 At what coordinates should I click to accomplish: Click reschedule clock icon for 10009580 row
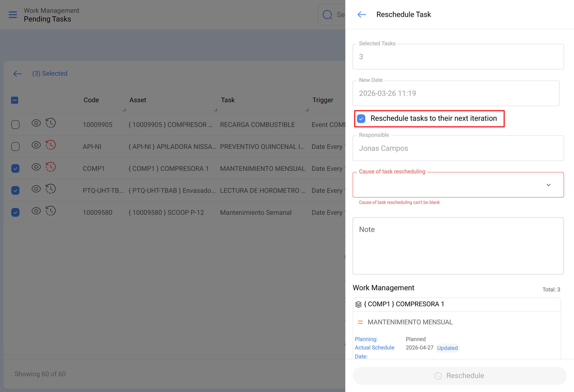point(51,211)
